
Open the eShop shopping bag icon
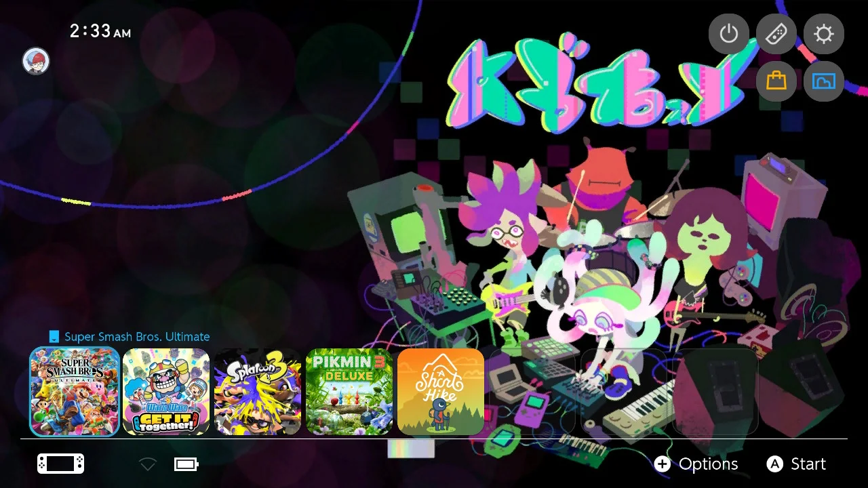tap(776, 81)
